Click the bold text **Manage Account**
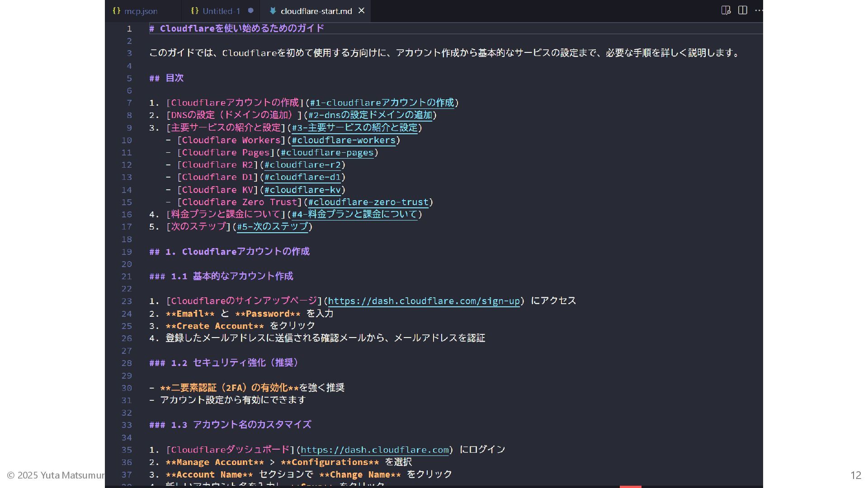868x488 pixels. (215, 462)
